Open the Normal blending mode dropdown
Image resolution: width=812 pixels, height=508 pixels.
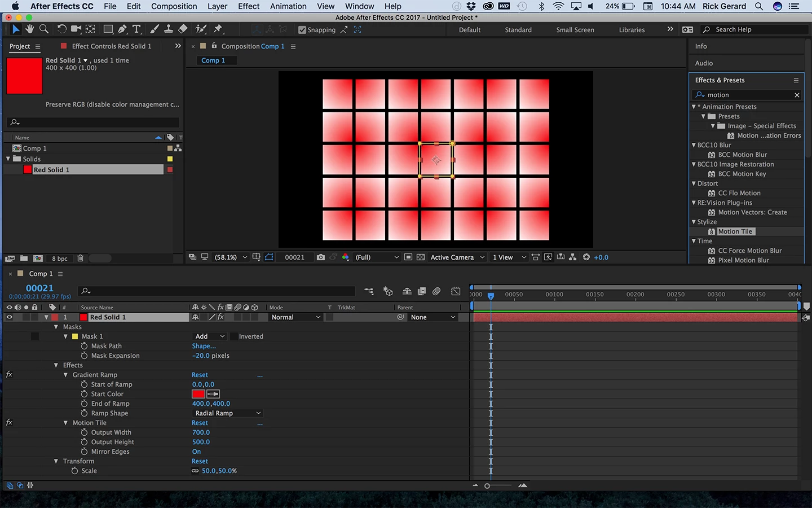pos(295,317)
